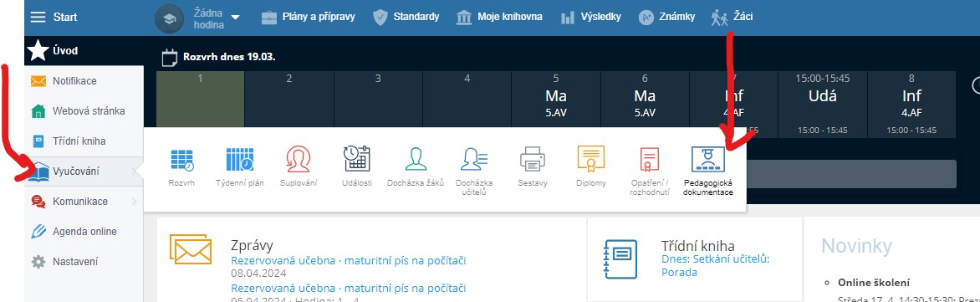The height and width of the screenshot is (302, 980).
Task: Go to Plány a přípravy
Action: pyautogui.click(x=308, y=17)
